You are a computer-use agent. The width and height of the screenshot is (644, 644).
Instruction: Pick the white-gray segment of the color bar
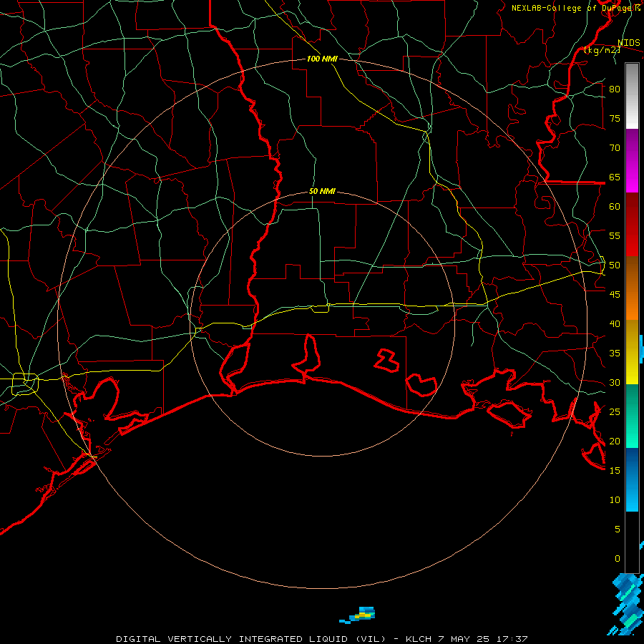[632, 97]
